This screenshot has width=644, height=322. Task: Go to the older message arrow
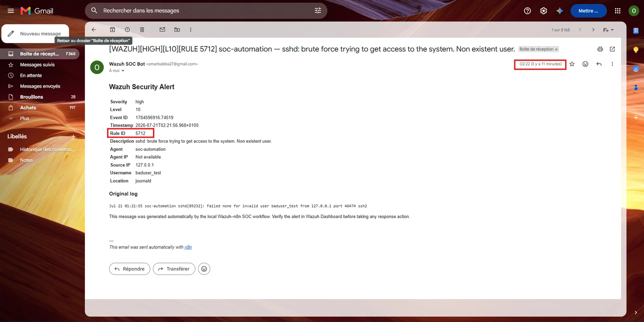pyautogui.click(x=593, y=30)
